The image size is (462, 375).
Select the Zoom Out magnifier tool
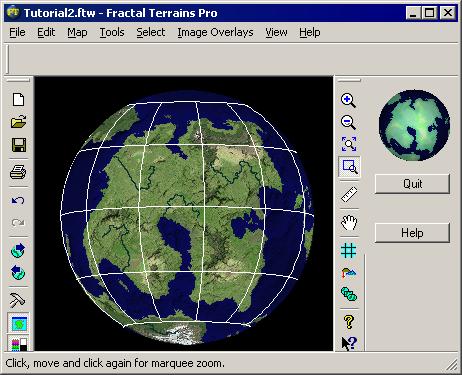point(349,122)
